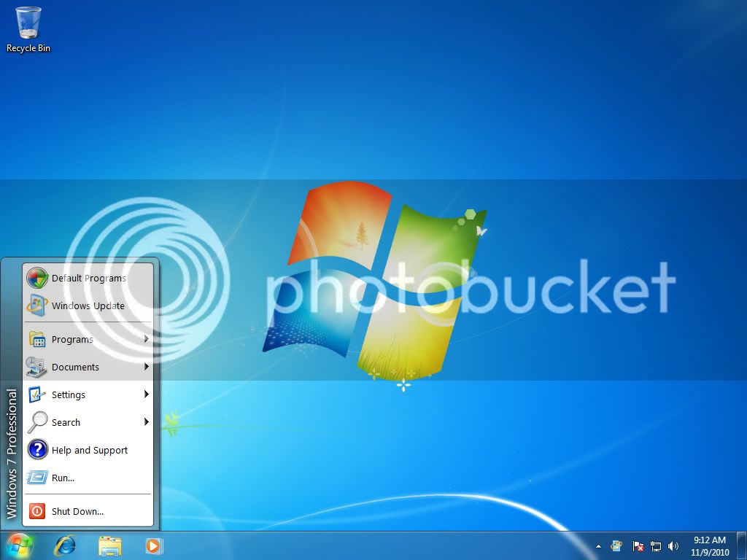Select Windows Update in the Start menu
Screen dimensions: 747x560
click(x=87, y=306)
